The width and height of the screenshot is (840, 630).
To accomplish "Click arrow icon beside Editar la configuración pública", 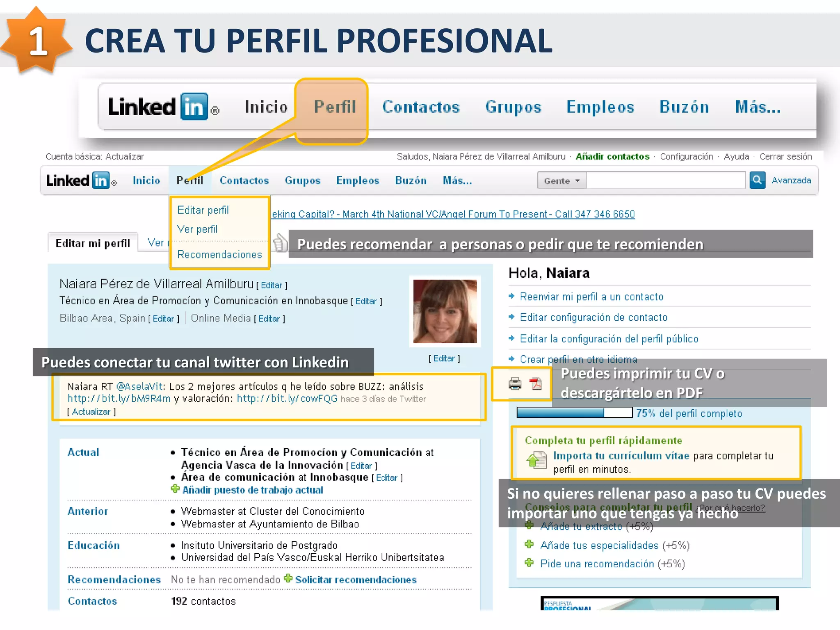I will (x=511, y=338).
